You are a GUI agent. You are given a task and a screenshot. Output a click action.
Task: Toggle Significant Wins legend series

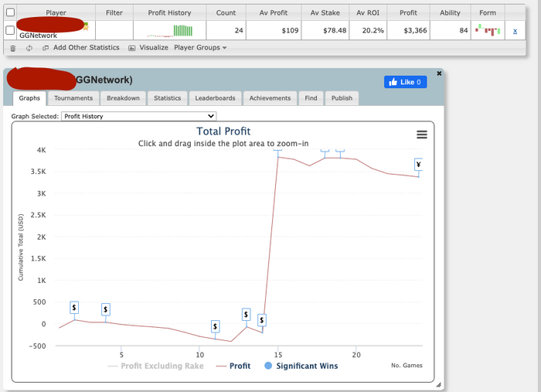(x=301, y=366)
